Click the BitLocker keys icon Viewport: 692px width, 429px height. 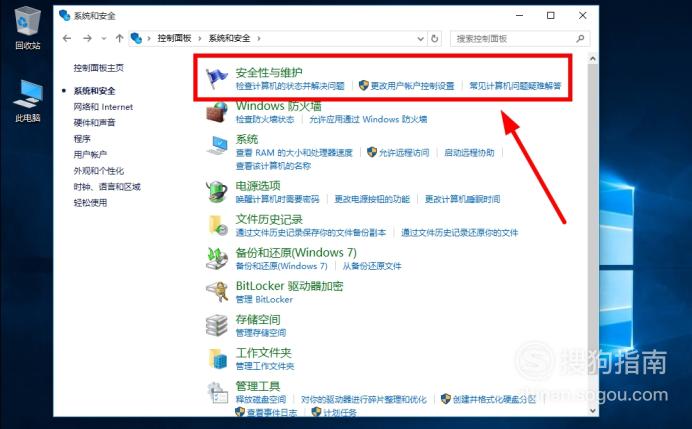(217, 292)
